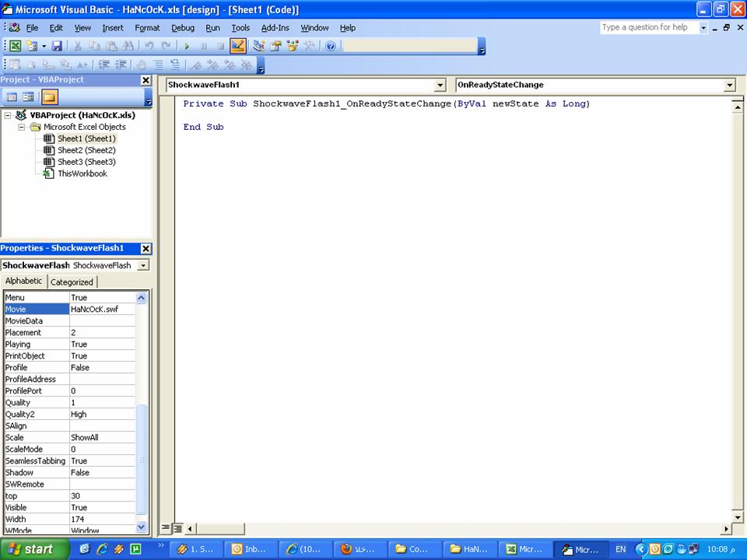Click Complete Word icon
The width and height of the screenshot is (747, 560).
pos(82,65)
